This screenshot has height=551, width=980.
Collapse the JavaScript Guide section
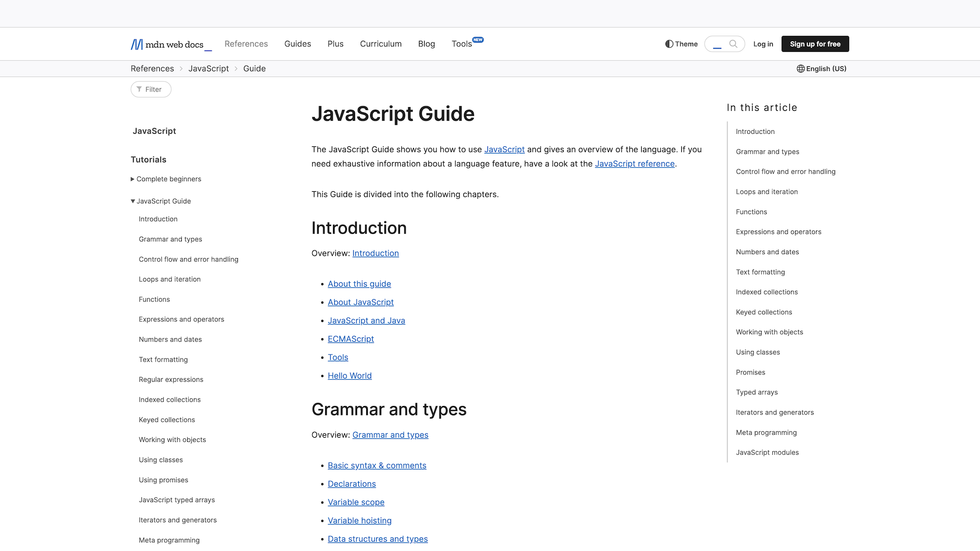pyautogui.click(x=133, y=201)
